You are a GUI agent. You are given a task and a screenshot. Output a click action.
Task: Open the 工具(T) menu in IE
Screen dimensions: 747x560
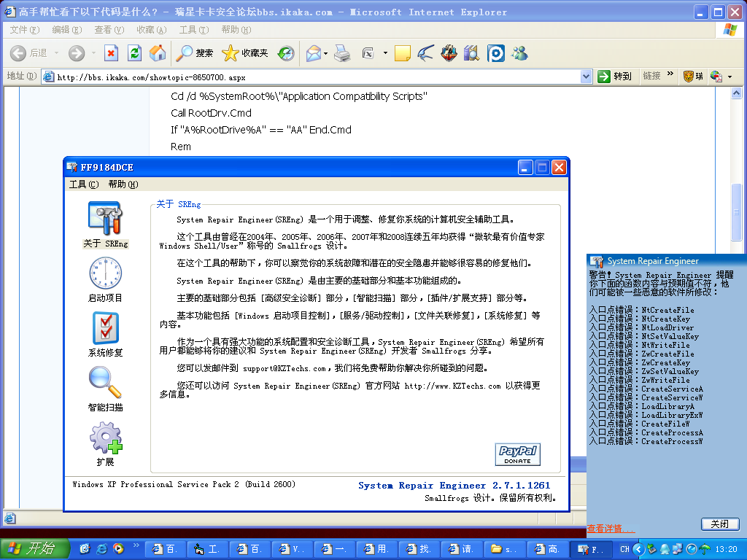[194, 30]
